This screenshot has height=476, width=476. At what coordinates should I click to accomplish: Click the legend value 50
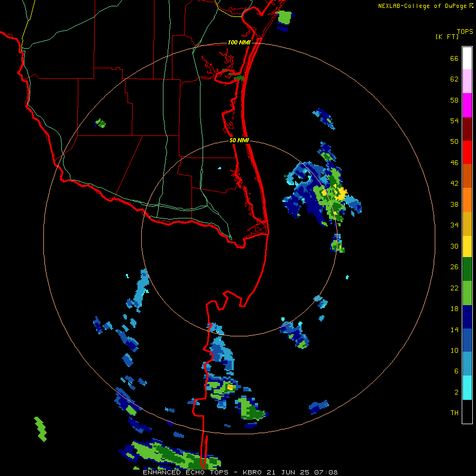(454, 142)
